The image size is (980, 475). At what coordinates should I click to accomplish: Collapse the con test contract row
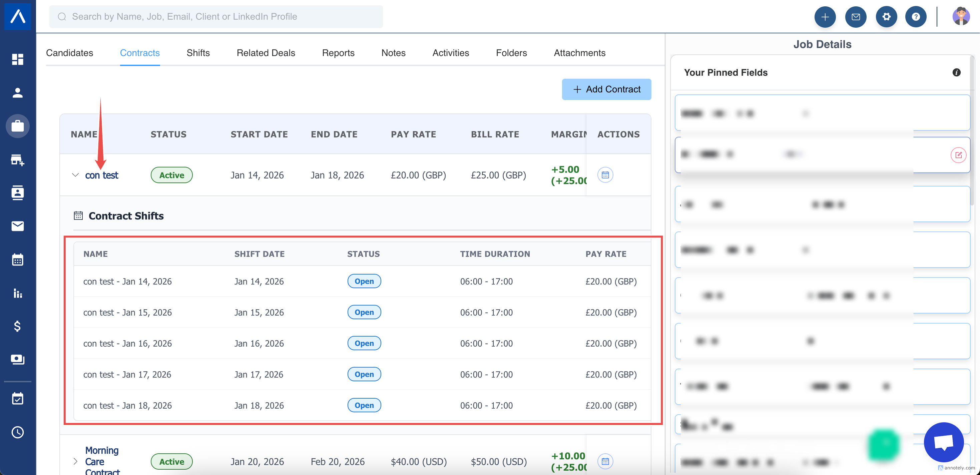75,175
